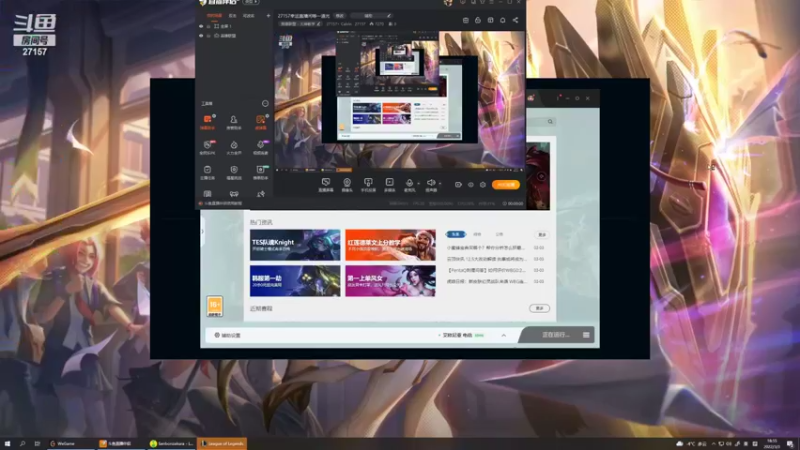The image size is (800, 450).
Task: Open the orange 红莲 teaching news thumbnail
Action: (390, 245)
